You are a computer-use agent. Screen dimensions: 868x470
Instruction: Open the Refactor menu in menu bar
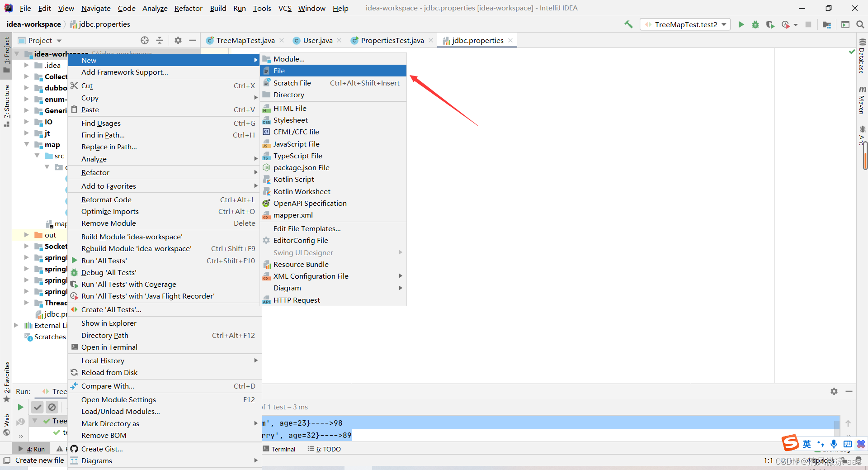[188, 8]
